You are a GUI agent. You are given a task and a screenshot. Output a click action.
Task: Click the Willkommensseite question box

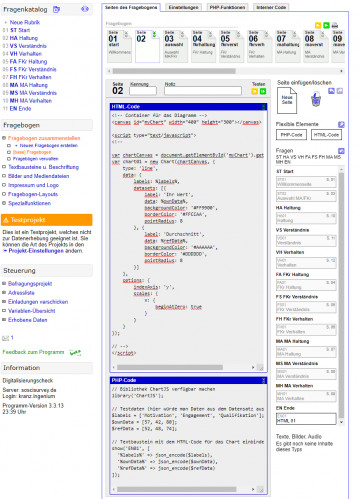[x=306, y=182]
